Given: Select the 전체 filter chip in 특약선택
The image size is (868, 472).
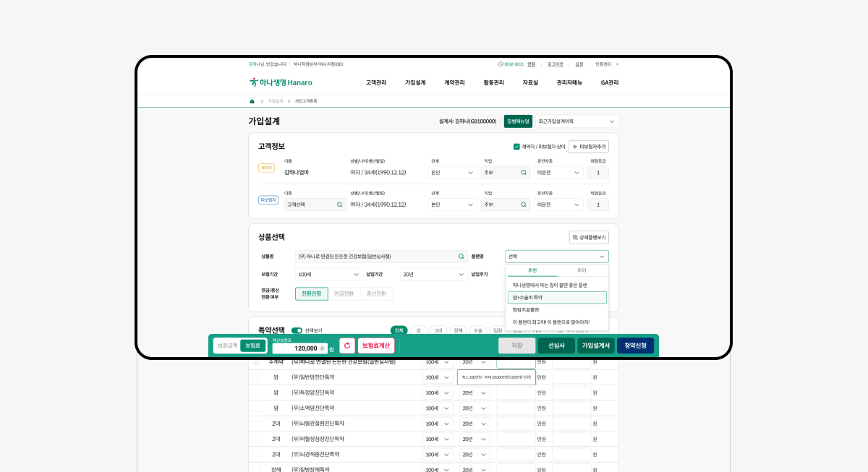Looking at the screenshot, I should [x=399, y=330].
